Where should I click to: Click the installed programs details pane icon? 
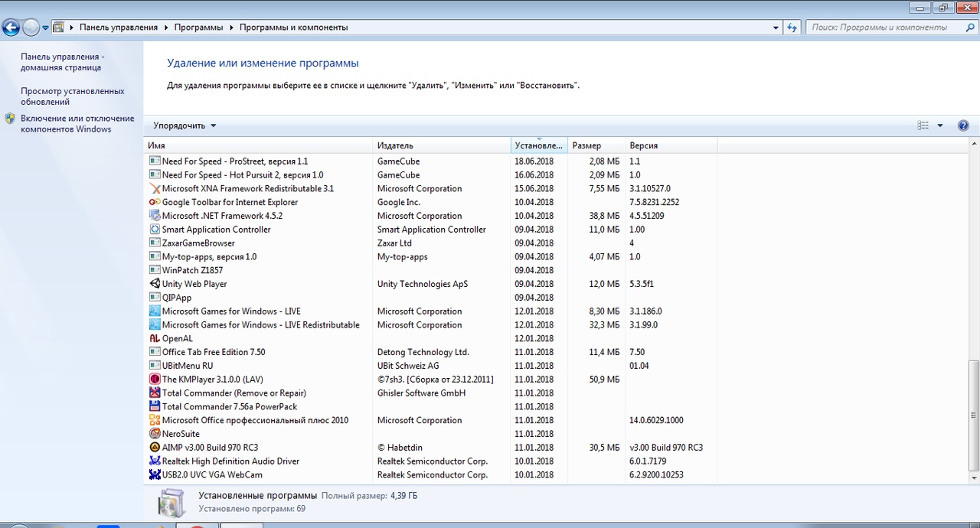171,503
